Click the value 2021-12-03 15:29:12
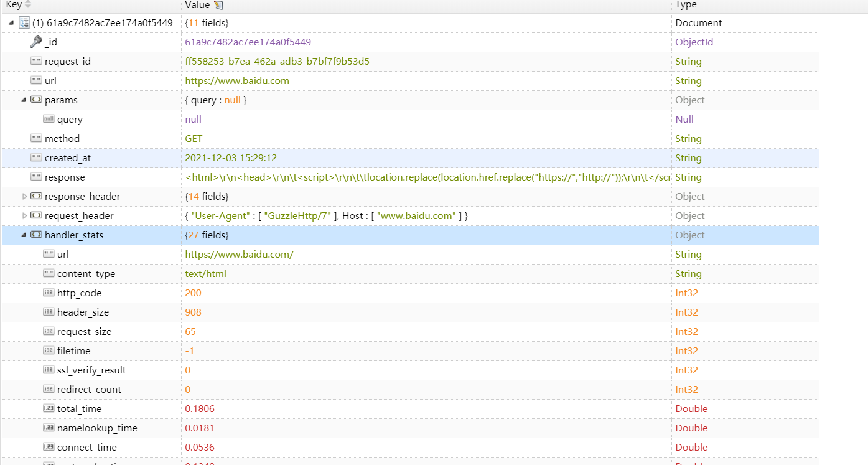868x465 pixels. (x=231, y=158)
